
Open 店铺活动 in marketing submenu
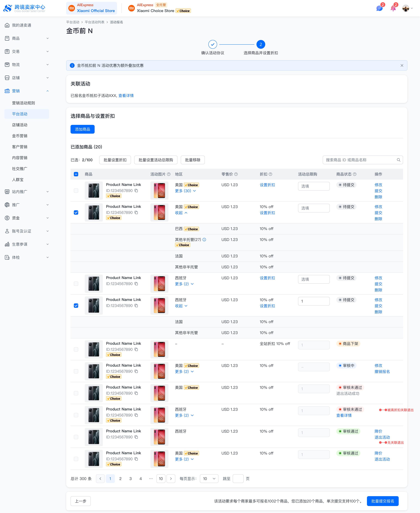(20, 125)
